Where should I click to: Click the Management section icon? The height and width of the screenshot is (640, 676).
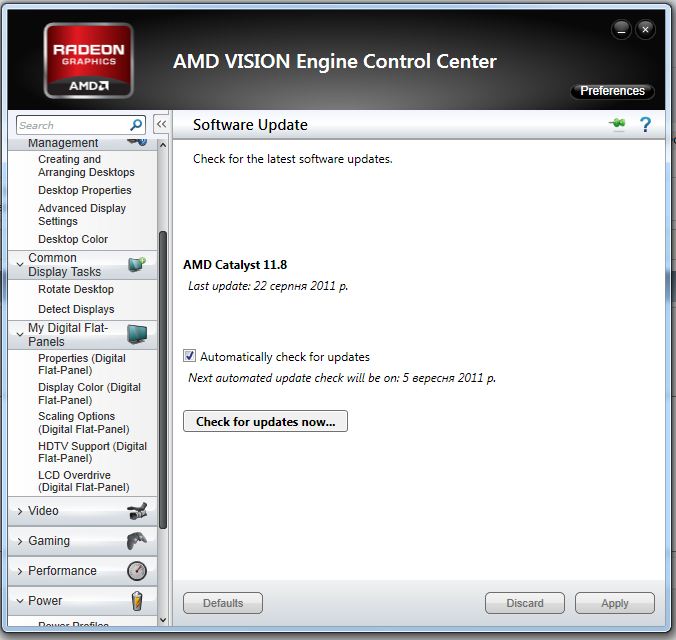[137, 141]
